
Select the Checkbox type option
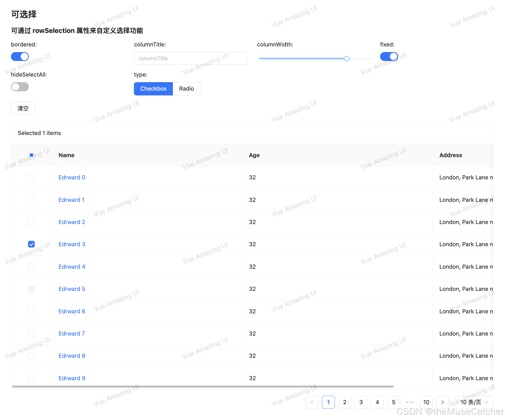pyautogui.click(x=153, y=89)
